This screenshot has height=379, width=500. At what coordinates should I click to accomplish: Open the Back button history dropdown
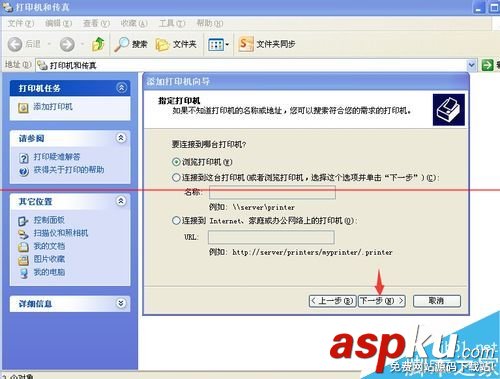(x=49, y=44)
